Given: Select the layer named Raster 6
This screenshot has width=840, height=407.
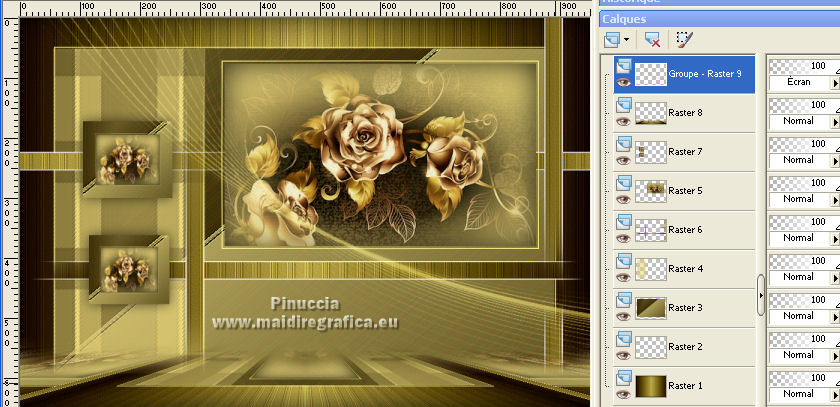Looking at the screenshot, I should tap(685, 230).
